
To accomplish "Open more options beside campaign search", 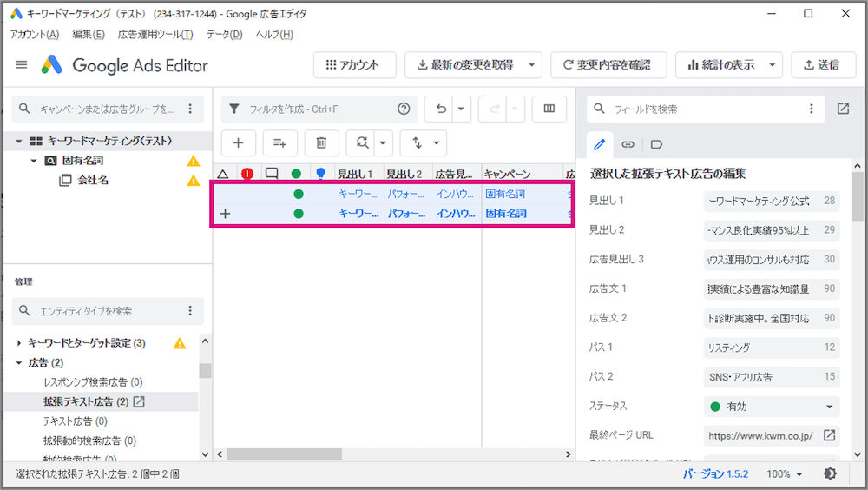I will [190, 109].
